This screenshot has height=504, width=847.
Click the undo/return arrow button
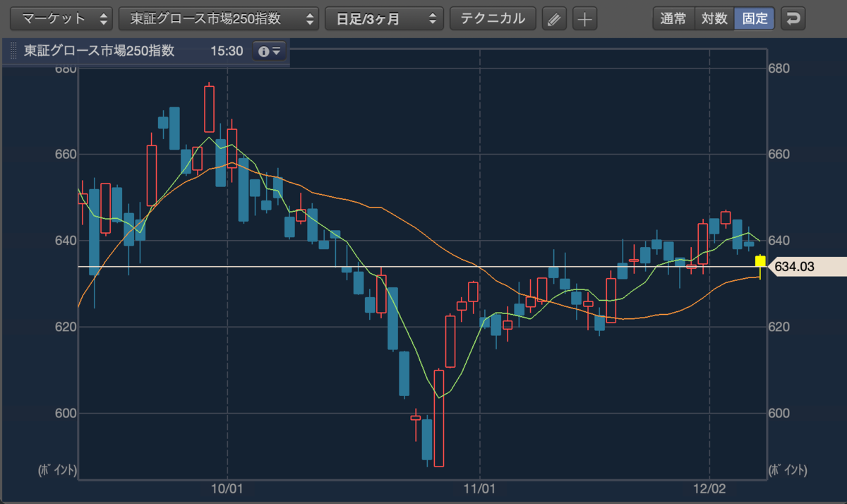tap(793, 18)
